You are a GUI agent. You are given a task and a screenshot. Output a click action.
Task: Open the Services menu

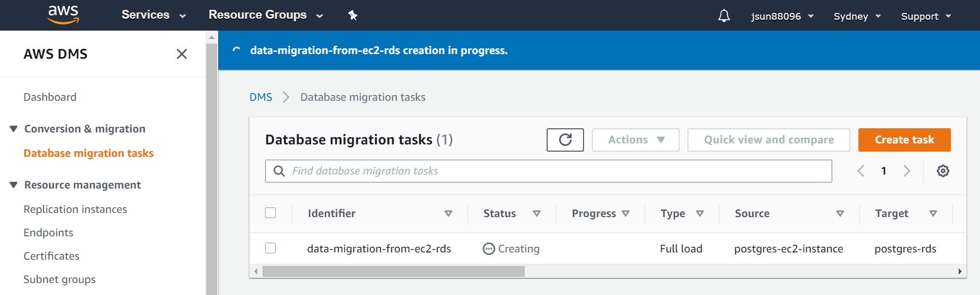(153, 15)
